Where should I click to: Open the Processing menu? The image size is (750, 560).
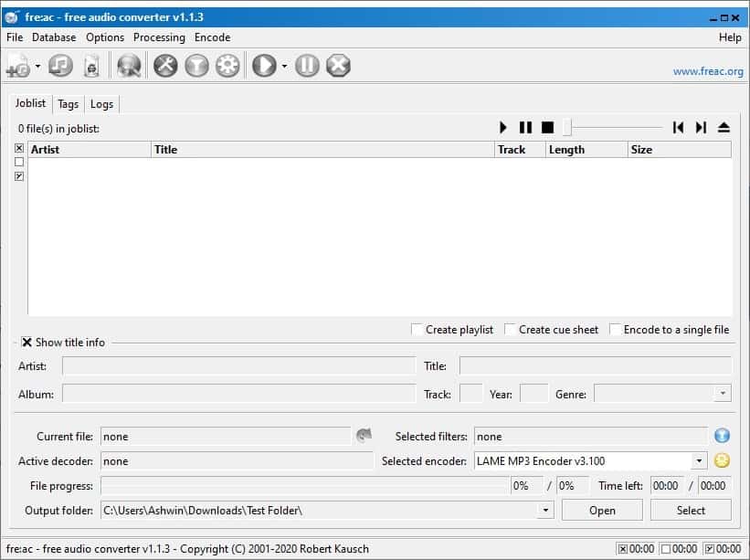point(159,37)
